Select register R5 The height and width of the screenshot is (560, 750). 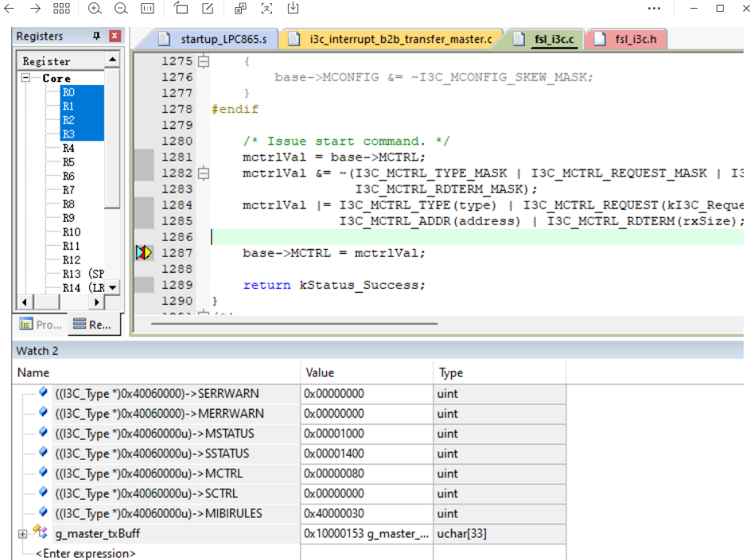click(68, 162)
